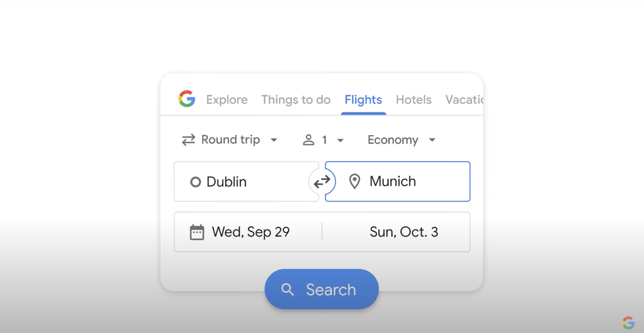Switch to the Explore tab

(226, 99)
